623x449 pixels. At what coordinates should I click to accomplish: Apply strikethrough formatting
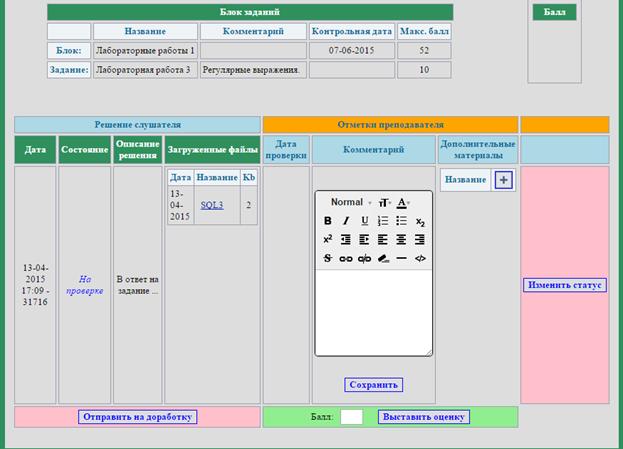328,258
